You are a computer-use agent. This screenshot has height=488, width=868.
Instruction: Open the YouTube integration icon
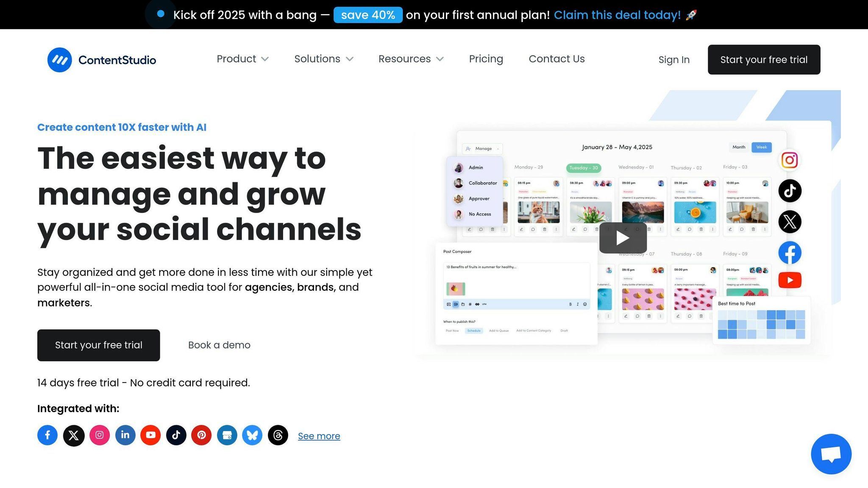point(150,435)
